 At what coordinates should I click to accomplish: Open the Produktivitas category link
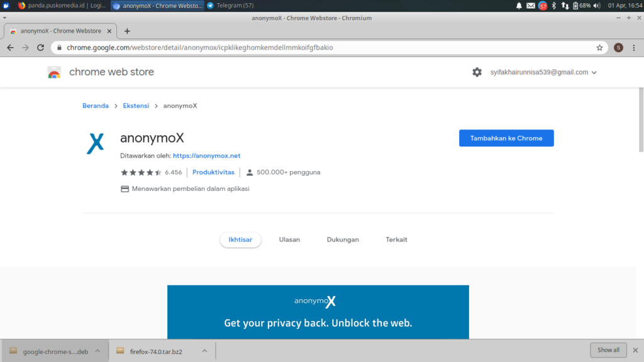(x=213, y=172)
